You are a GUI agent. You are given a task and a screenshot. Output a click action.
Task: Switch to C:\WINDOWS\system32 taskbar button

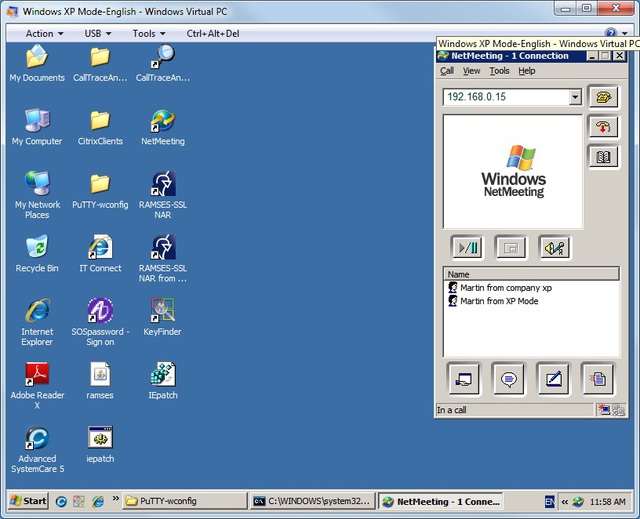click(x=312, y=501)
